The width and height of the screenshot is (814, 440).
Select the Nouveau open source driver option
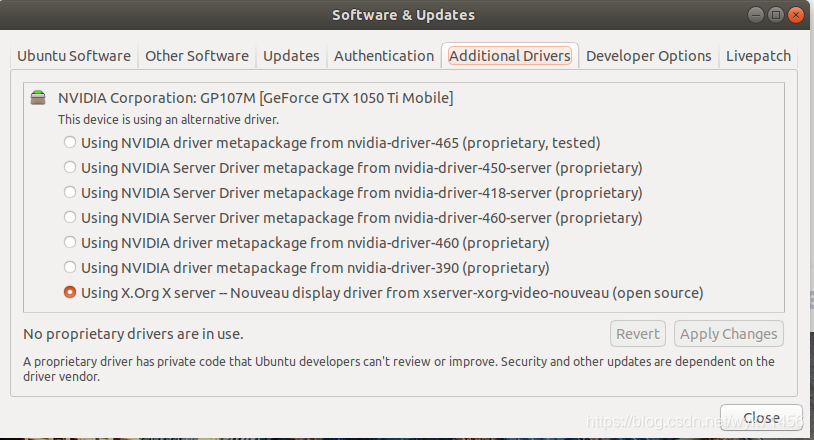click(70, 292)
